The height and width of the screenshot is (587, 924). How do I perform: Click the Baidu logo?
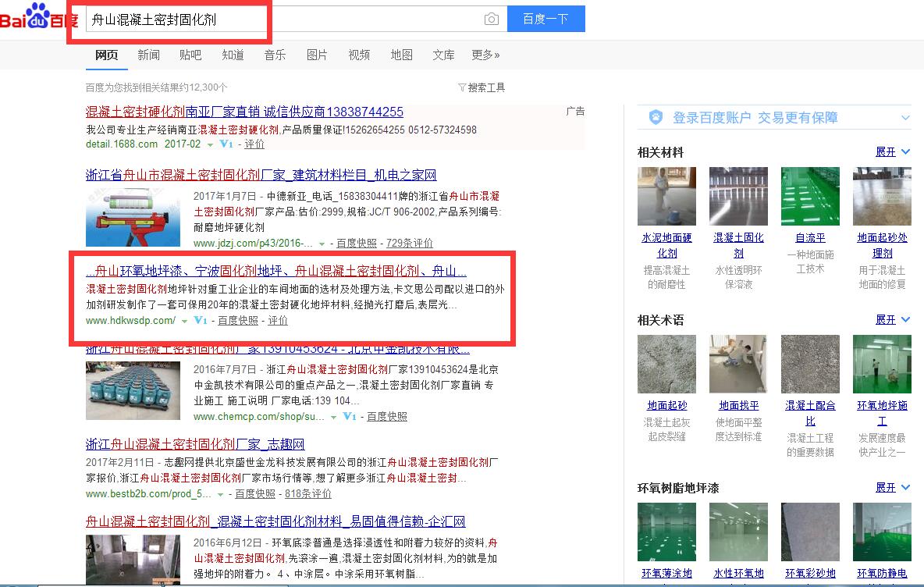(x=38, y=16)
